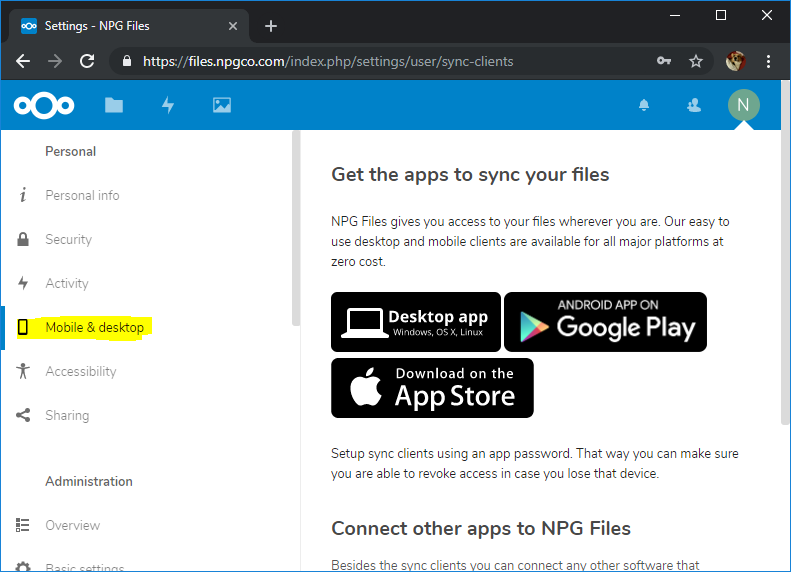
Task: Get Android app on Google Play
Action: pyautogui.click(x=605, y=322)
